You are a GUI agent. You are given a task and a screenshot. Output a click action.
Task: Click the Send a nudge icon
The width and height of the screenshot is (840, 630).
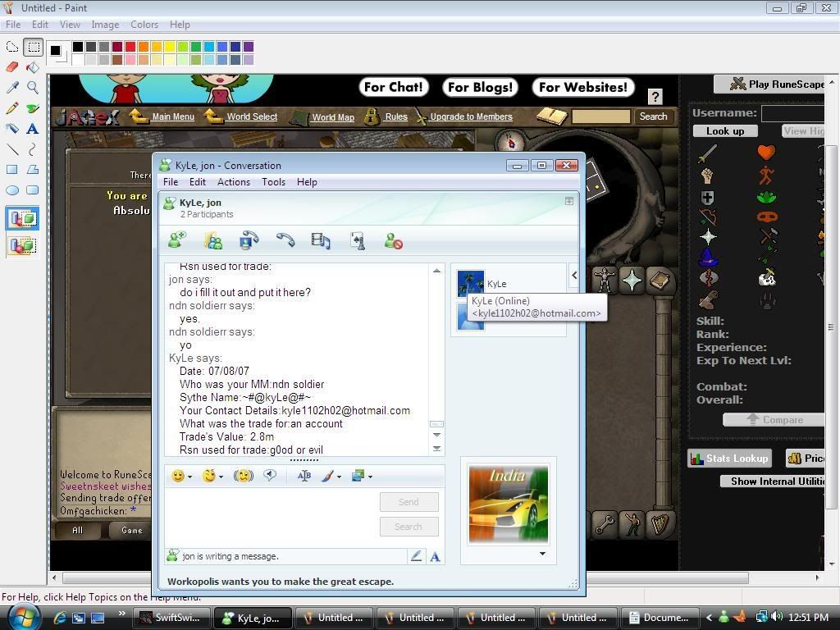[243, 476]
